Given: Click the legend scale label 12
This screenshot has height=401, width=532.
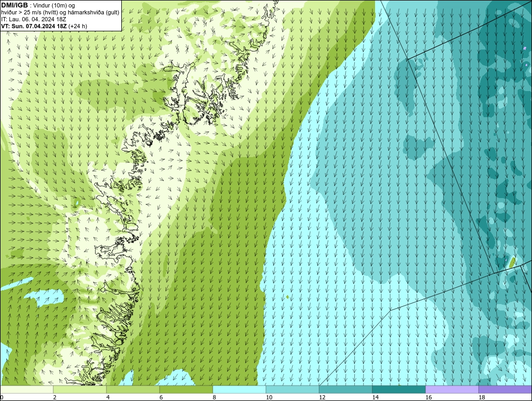Looking at the screenshot, I should coord(322,397).
